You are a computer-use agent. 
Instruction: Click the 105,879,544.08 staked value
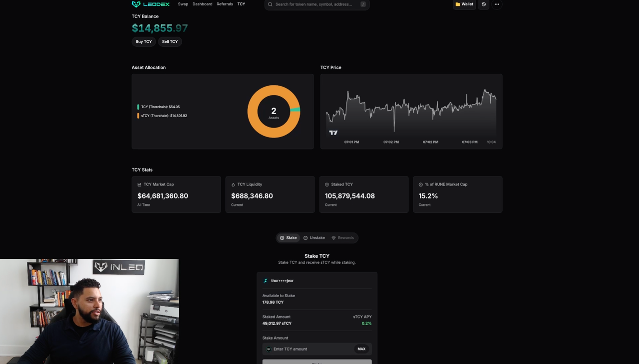pos(350,196)
